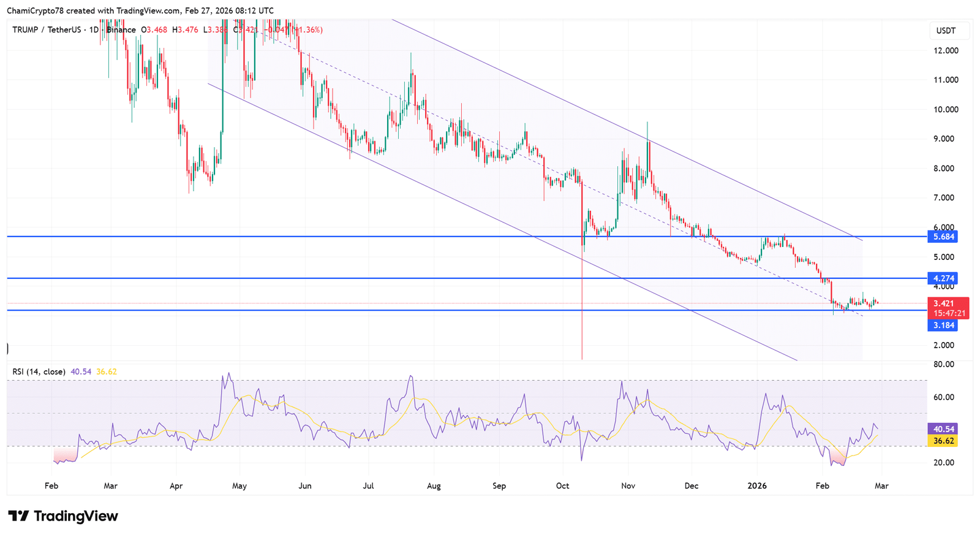The width and height of the screenshot is (980, 537).
Task: Click the RSI (14, close) indicator legend
Action: [37, 371]
